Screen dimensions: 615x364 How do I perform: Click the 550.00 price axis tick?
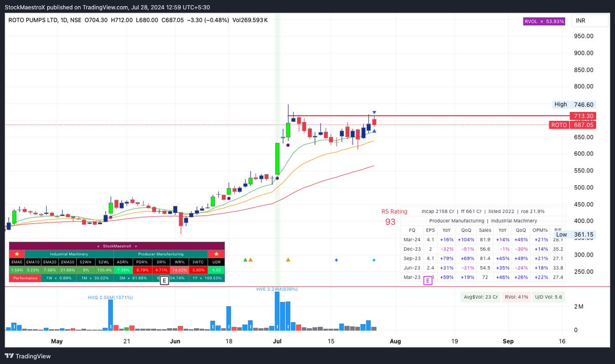[583, 170]
